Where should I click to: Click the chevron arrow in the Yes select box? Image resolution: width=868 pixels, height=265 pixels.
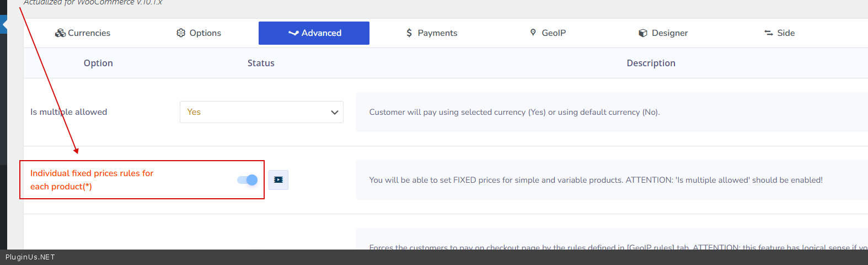334,112
